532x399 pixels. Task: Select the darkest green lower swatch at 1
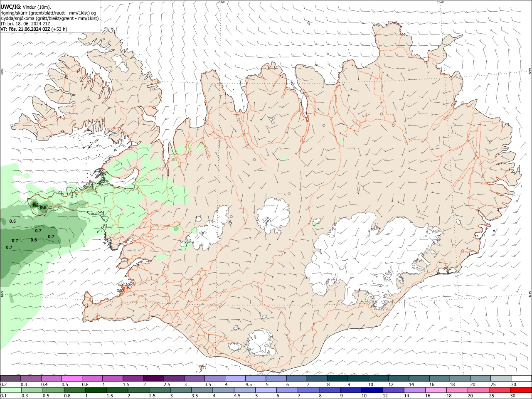pyautogui.click(x=96, y=390)
